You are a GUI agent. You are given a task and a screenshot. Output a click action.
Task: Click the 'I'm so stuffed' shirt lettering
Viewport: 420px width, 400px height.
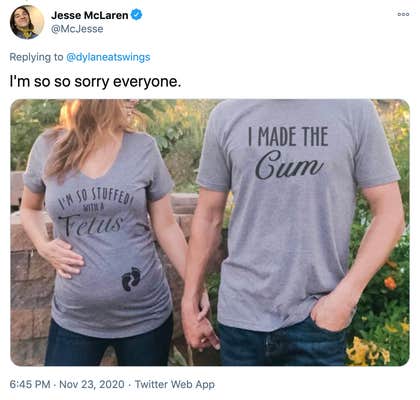coord(95,198)
